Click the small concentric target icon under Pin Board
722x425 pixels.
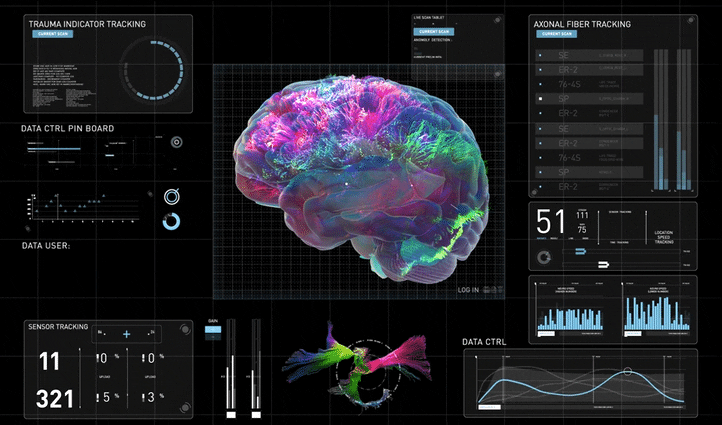(x=176, y=143)
